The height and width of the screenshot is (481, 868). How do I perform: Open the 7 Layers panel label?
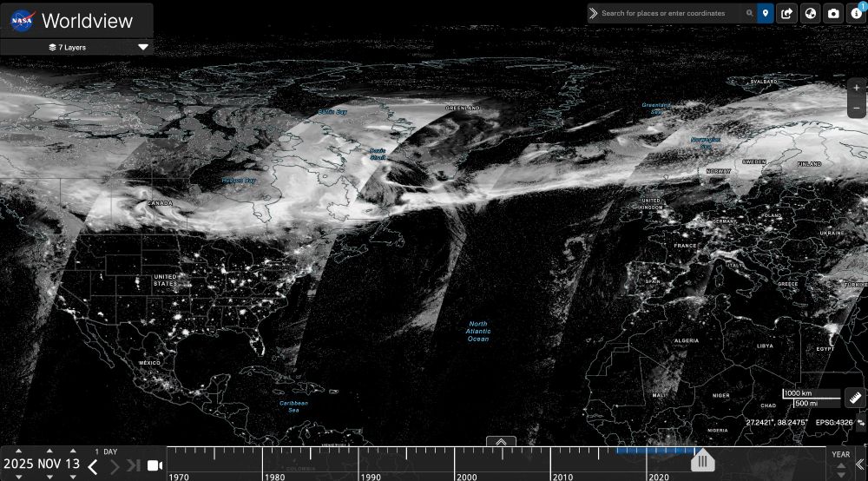pyautogui.click(x=67, y=47)
